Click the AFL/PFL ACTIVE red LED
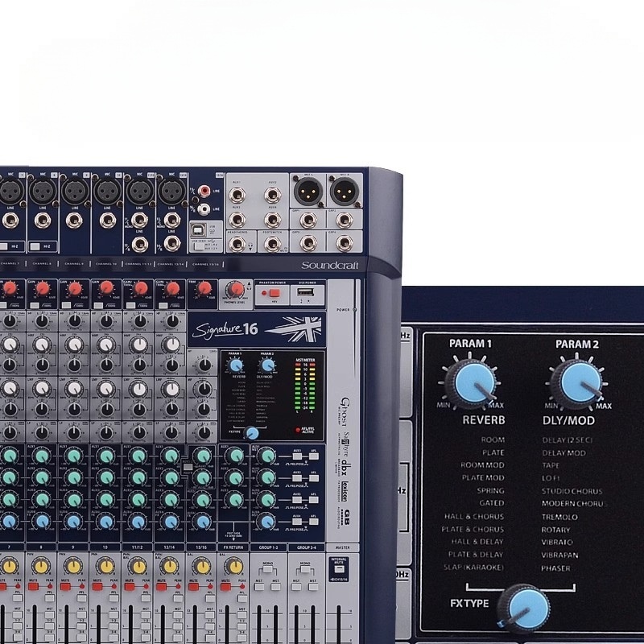Image resolution: width=644 pixels, height=644 pixels. click(x=298, y=430)
